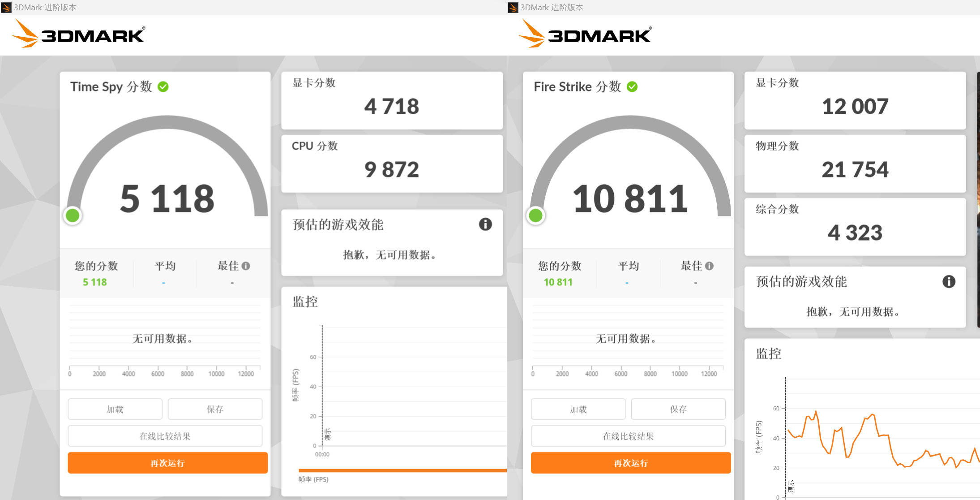Open info icon for estimated game performance in Fire Strike

pyautogui.click(x=949, y=281)
